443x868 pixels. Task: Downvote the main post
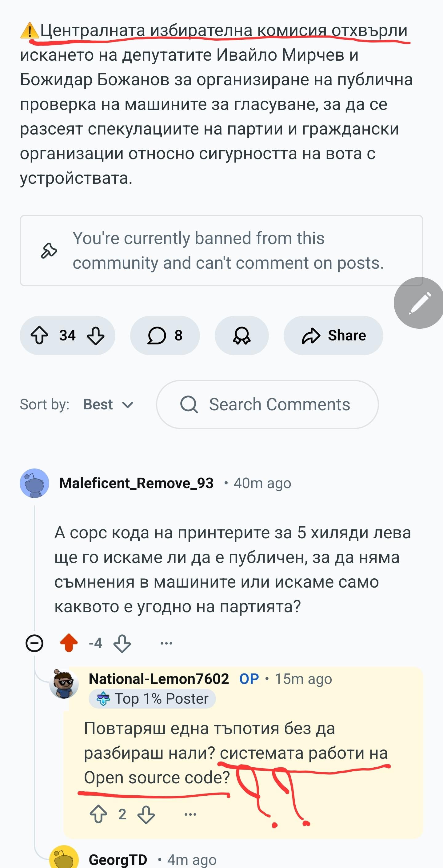(96, 336)
